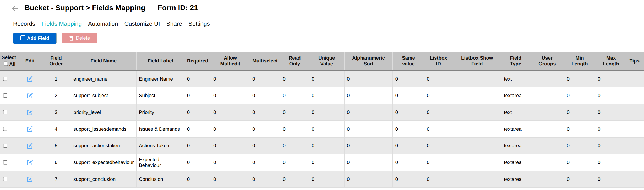Screen dimensions: 644x190
Task: Open the Settings tab
Action: coord(199,24)
